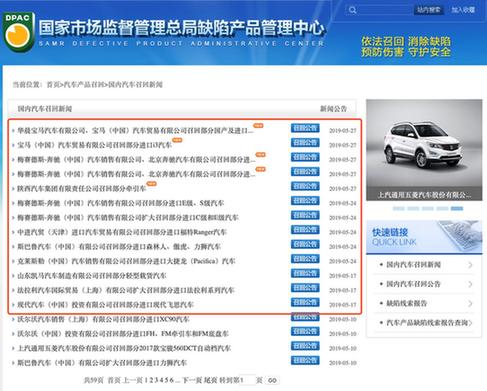Click the 站内搜索 search button

click(428, 10)
